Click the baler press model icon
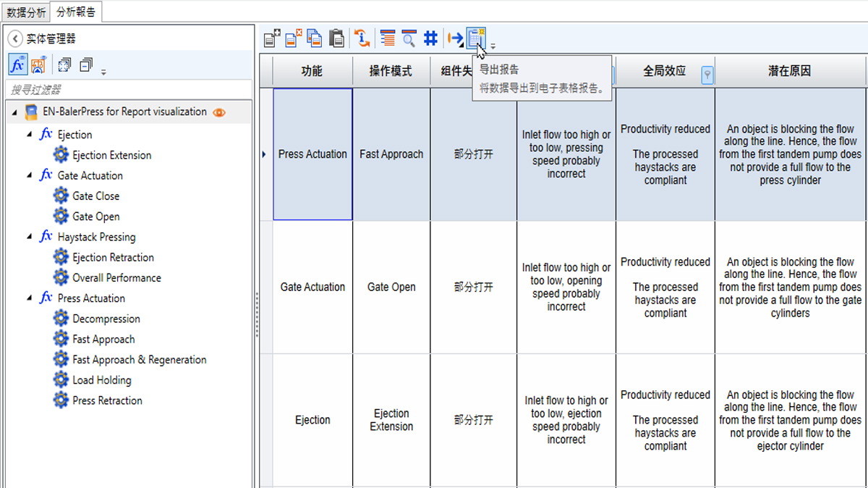Screen dimensions: 868x488 click(x=31, y=112)
